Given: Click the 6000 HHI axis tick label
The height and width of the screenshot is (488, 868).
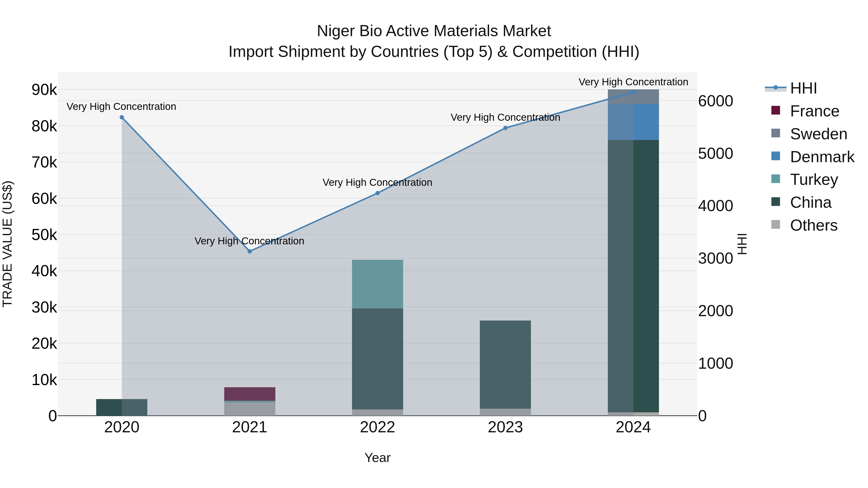Looking at the screenshot, I should [715, 101].
